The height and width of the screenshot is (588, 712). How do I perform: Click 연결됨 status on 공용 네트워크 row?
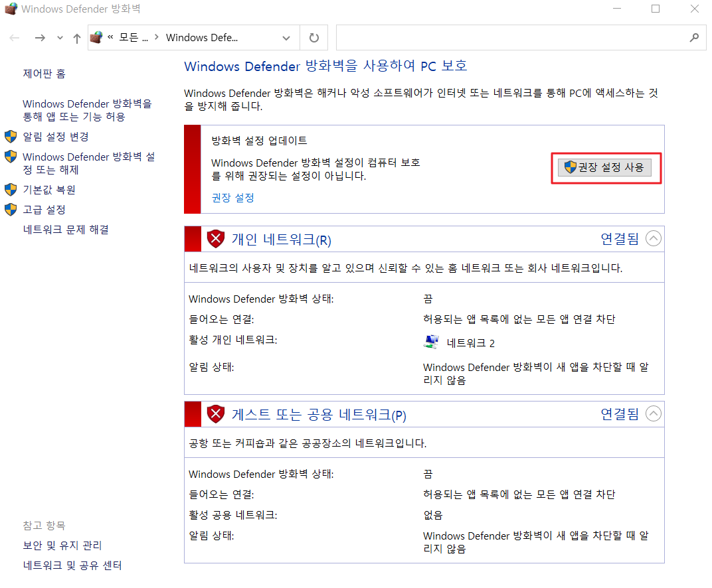tap(620, 413)
